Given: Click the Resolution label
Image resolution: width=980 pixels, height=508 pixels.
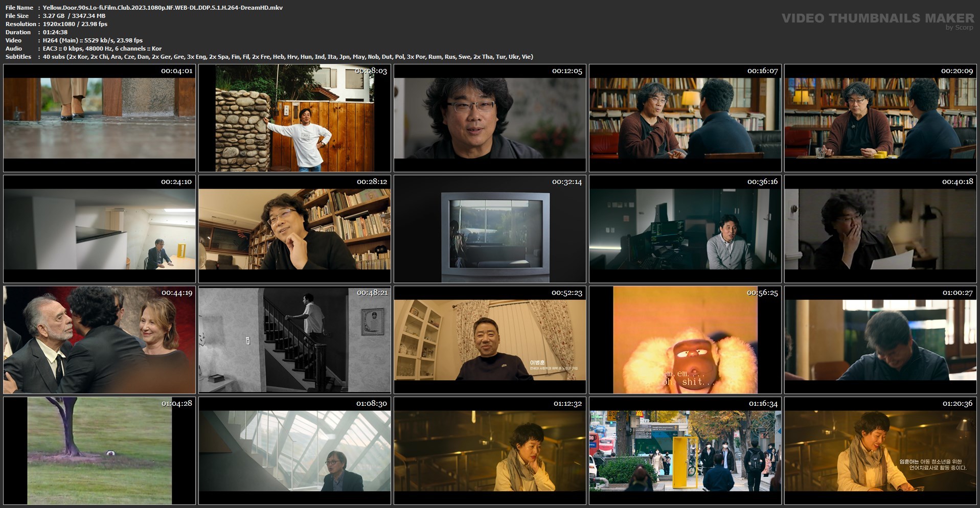Looking at the screenshot, I should coord(21,24).
